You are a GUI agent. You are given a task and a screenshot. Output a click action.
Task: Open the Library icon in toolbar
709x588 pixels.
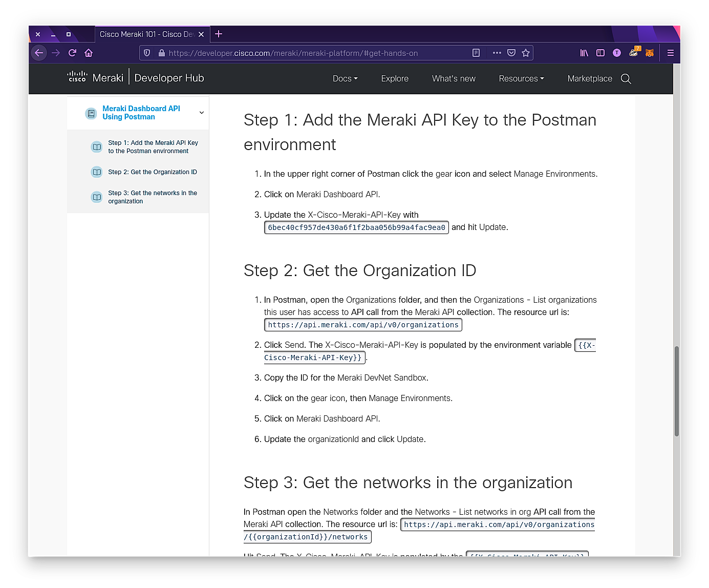tap(584, 53)
